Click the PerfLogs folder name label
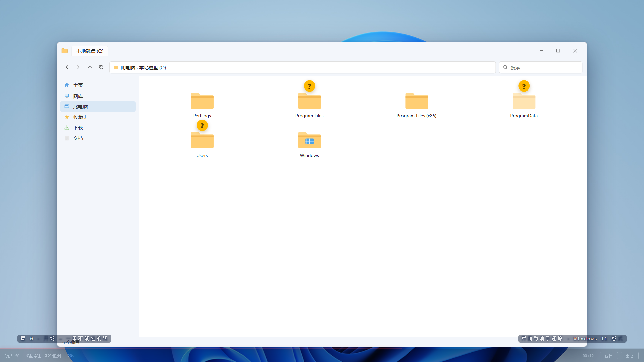This screenshot has height=362, width=644. point(202,116)
